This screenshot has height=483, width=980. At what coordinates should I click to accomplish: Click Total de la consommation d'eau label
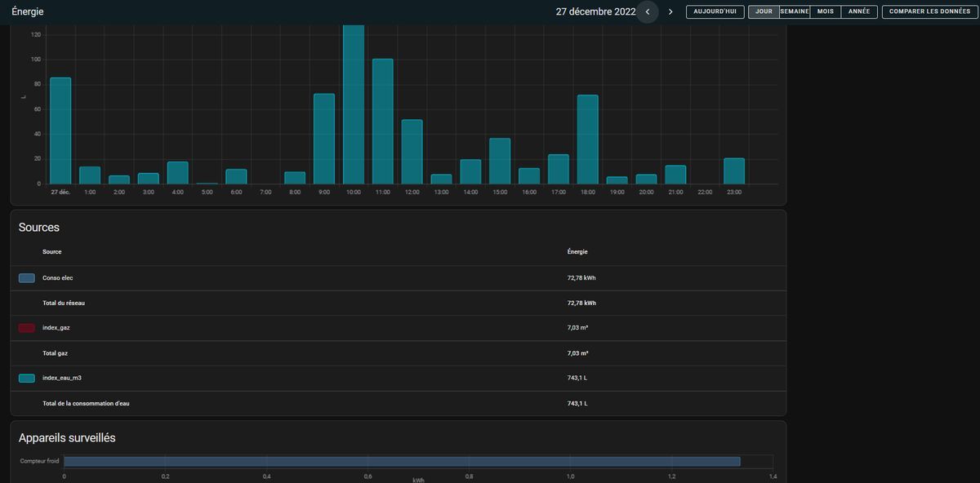coord(86,404)
